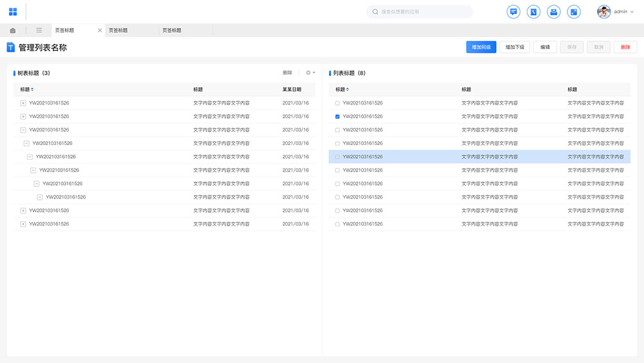Click the greyed 取消 button
644x363 pixels.
click(x=599, y=47)
